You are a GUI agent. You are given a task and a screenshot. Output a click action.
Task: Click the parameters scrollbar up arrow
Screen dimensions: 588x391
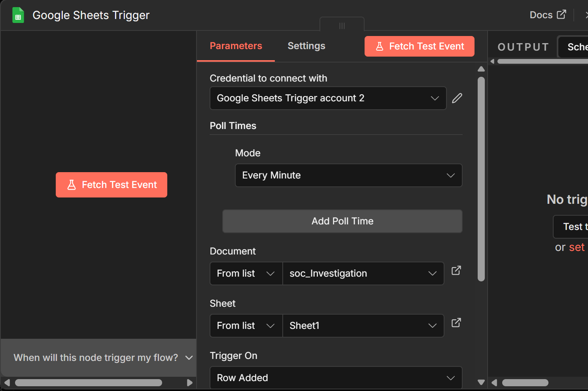481,69
